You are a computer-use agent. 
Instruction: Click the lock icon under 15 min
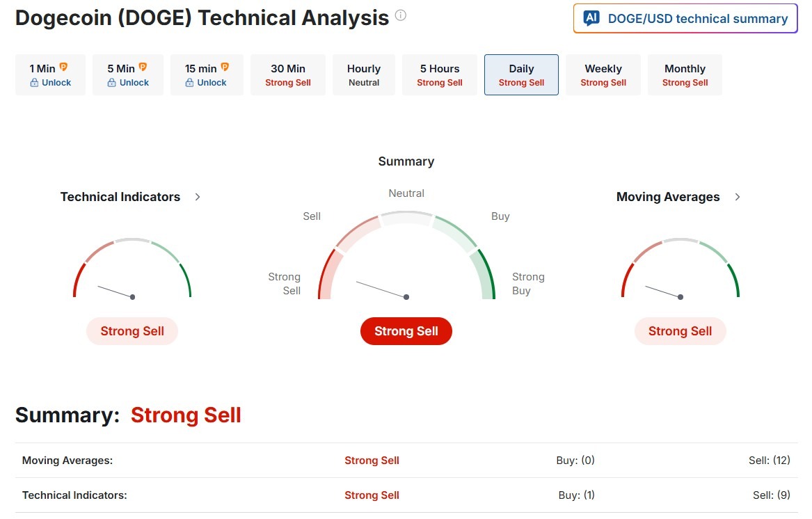[189, 83]
